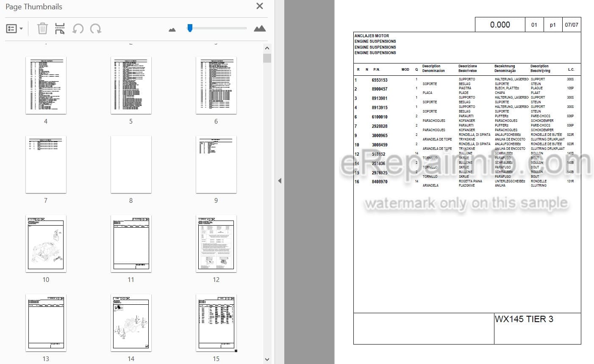Click part number 8408970
Image resolution: width=594 pixels, height=364 pixels.
click(x=380, y=182)
